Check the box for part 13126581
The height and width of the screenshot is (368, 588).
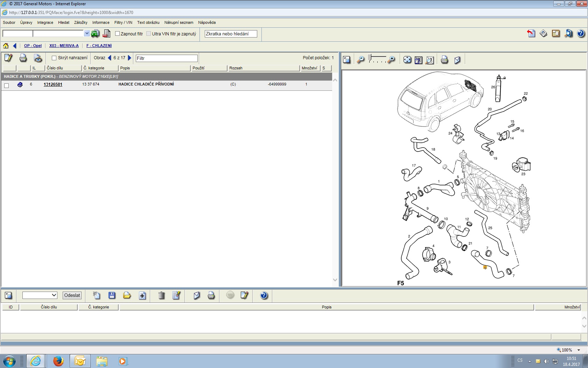tap(6, 86)
